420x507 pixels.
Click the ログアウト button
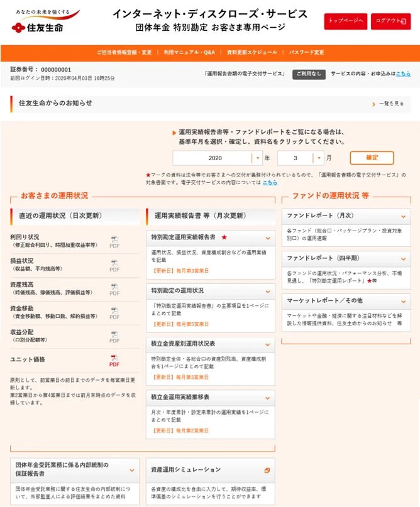click(x=390, y=21)
